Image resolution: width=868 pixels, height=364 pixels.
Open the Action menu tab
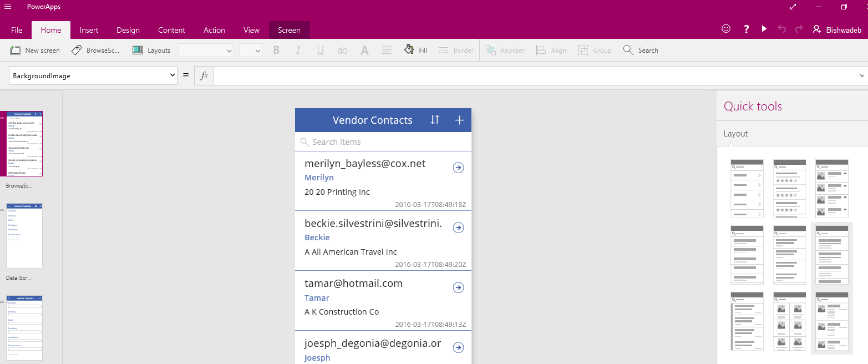(214, 30)
